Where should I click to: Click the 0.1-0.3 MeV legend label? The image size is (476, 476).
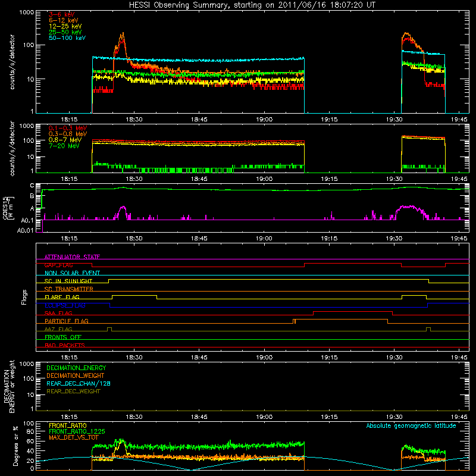click(x=68, y=128)
